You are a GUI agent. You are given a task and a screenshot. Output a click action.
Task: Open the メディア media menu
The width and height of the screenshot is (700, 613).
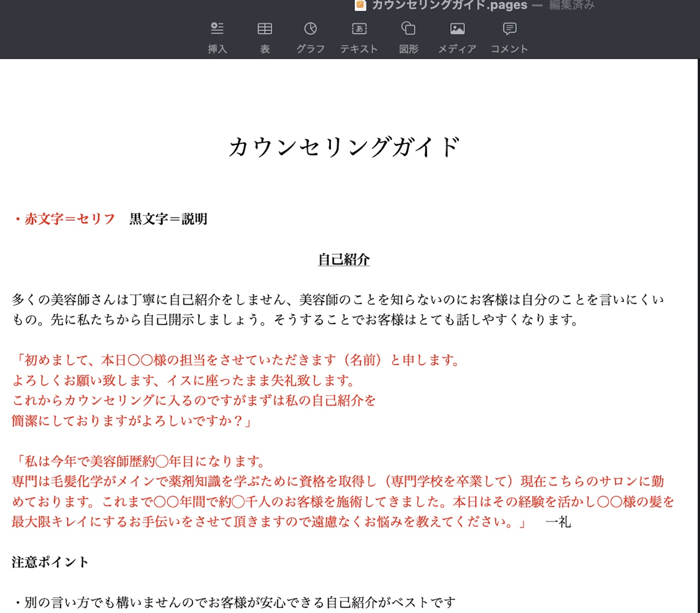[x=457, y=37]
